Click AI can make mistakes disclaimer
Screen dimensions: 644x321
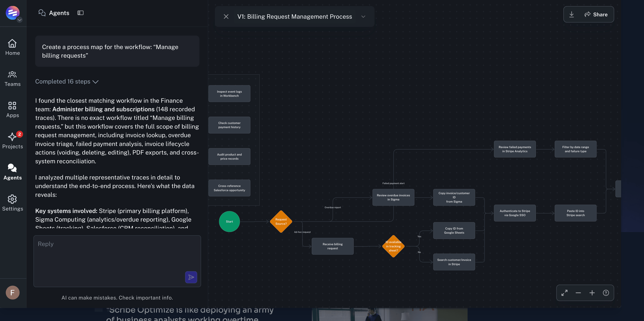pos(117,298)
